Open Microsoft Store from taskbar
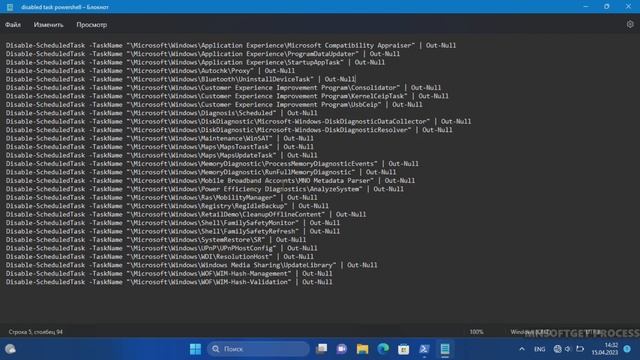The width and height of the screenshot is (640, 360). click(x=404, y=349)
